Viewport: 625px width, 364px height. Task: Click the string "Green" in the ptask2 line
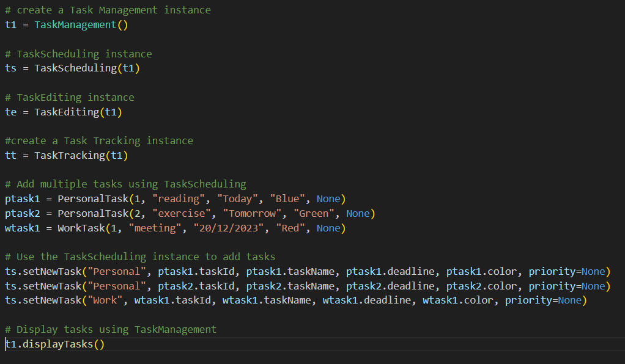click(314, 214)
